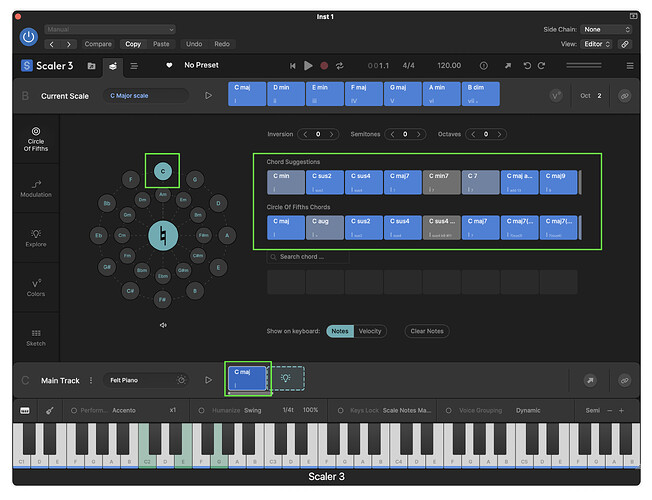This screenshot has height=500, width=652.
Task: Open the Scaler hamburger menu
Action: tap(630, 66)
